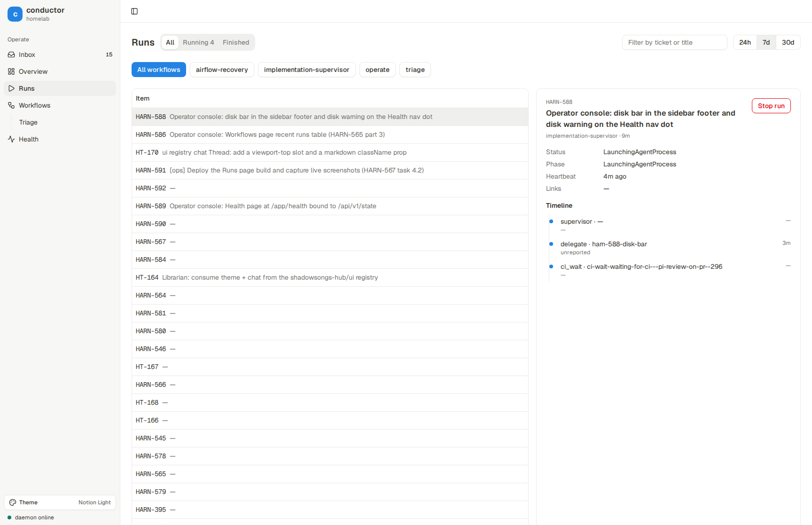Toggle the sidebar panel icon

coord(134,11)
